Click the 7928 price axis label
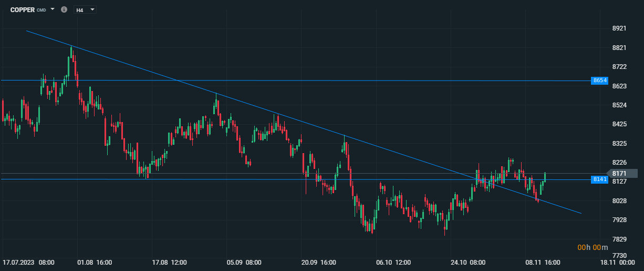644x271 pixels. [x=619, y=219]
